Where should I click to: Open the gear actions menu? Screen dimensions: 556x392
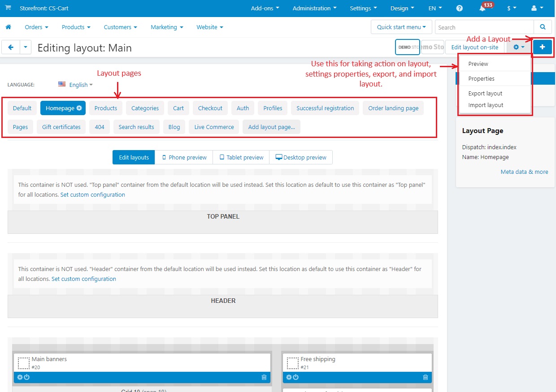(x=519, y=47)
